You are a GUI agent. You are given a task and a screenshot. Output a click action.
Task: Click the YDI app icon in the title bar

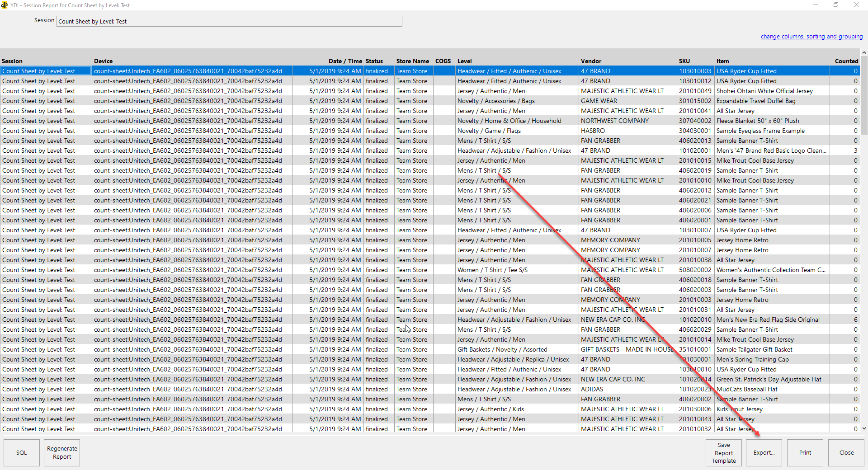click(5, 5)
